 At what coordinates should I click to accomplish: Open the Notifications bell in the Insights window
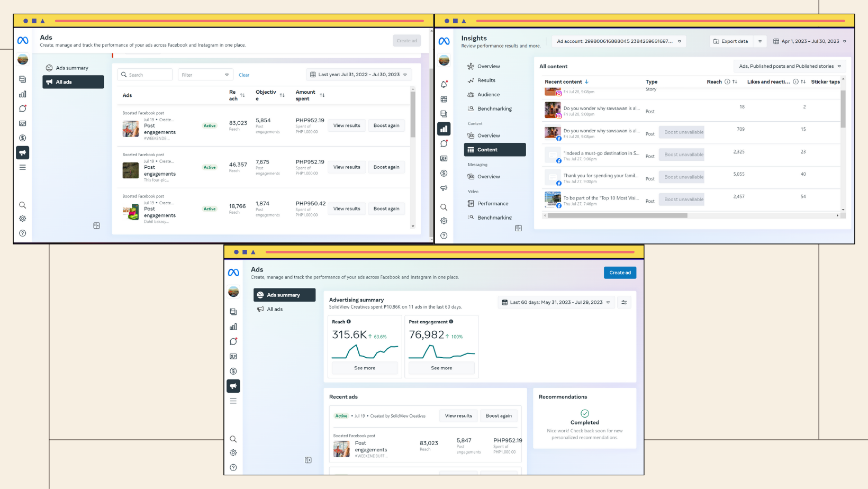444,85
